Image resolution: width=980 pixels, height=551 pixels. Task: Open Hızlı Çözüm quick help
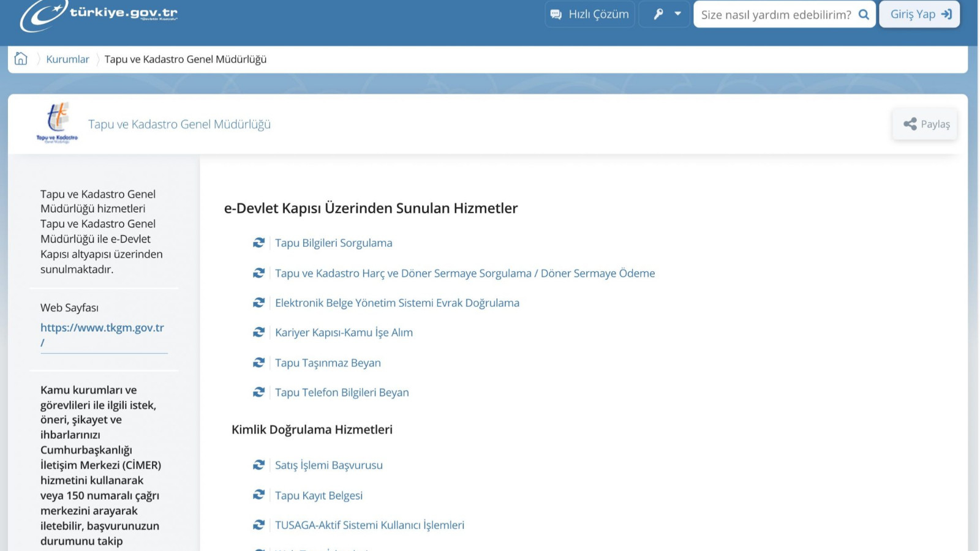click(590, 14)
